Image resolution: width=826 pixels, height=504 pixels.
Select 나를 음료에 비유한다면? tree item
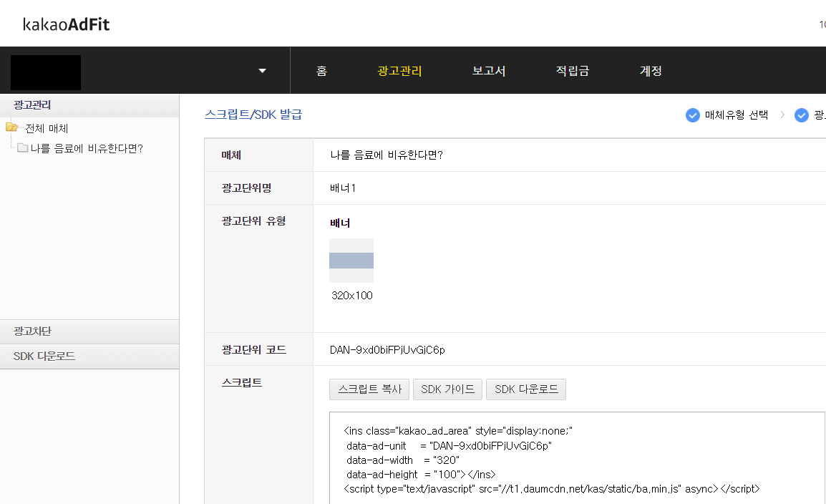tap(87, 148)
